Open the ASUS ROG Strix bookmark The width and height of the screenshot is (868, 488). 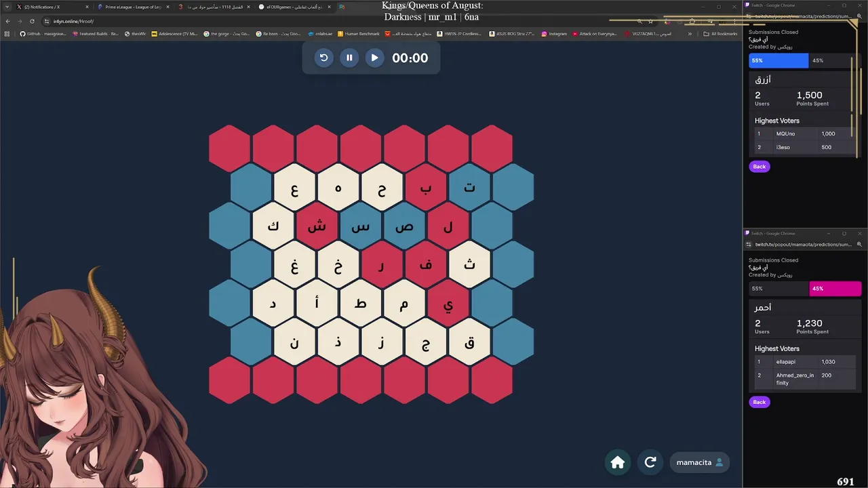(511, 33)
